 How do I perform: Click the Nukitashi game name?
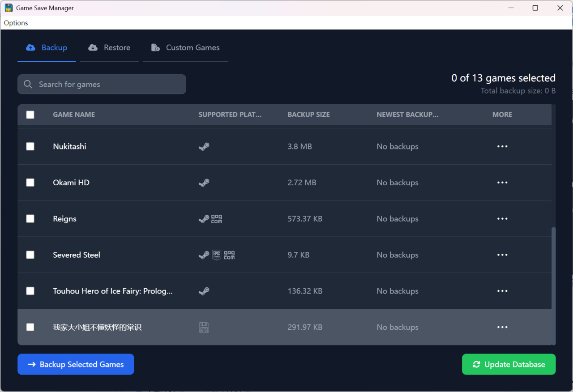coord(69,146)
